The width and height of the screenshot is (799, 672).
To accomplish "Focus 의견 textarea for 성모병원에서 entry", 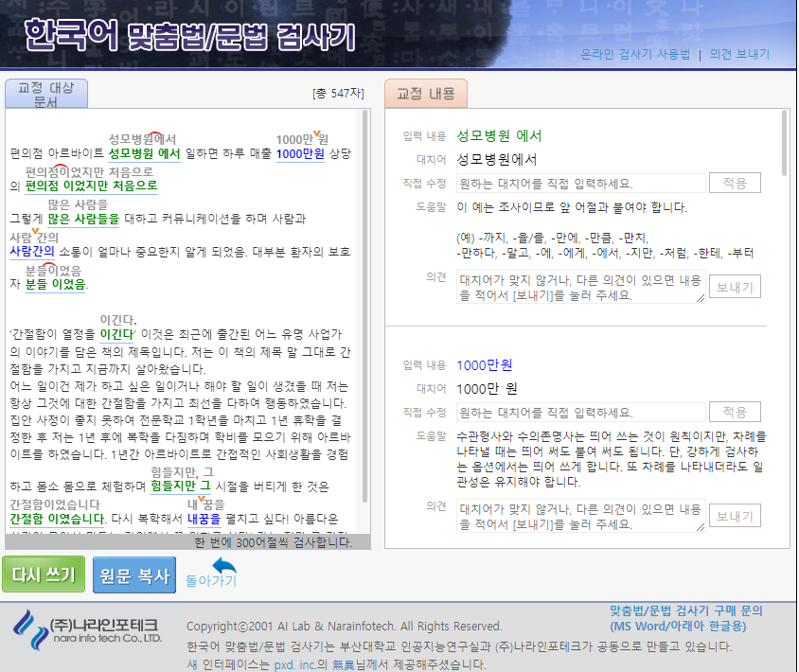I will [x=581, y=287].
